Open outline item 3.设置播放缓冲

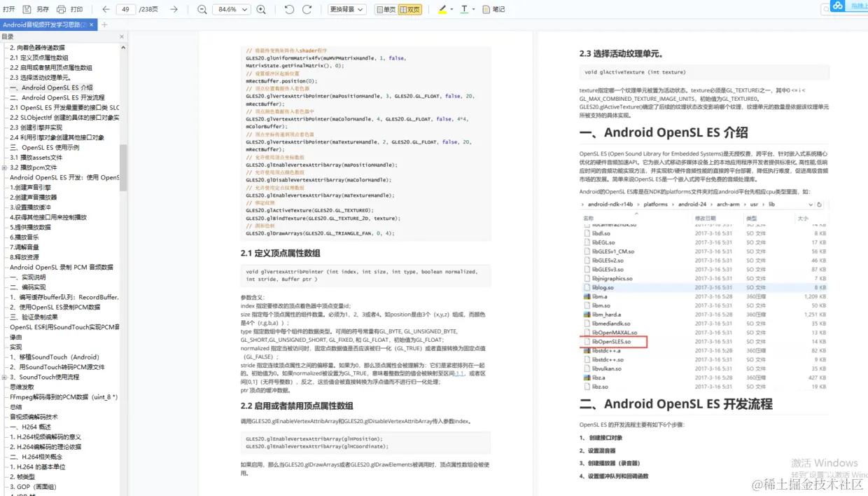click(30, 207)
